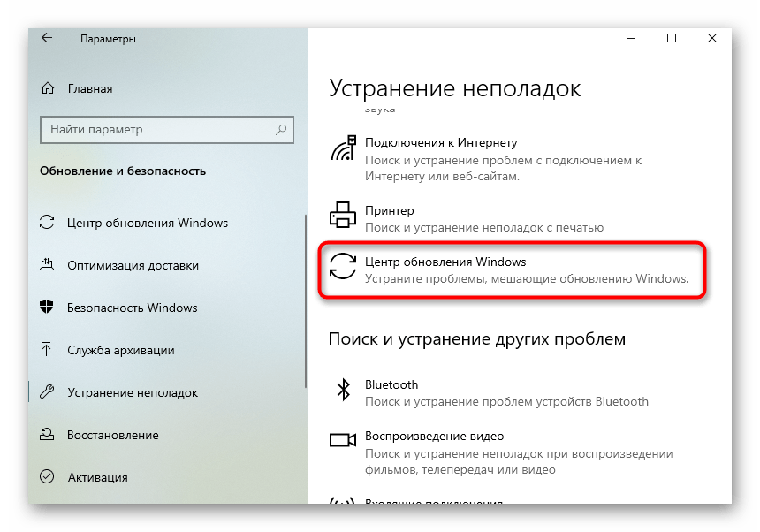Click the Windows Security shield icon
The image size is (760, 532).
click(47, 307)
